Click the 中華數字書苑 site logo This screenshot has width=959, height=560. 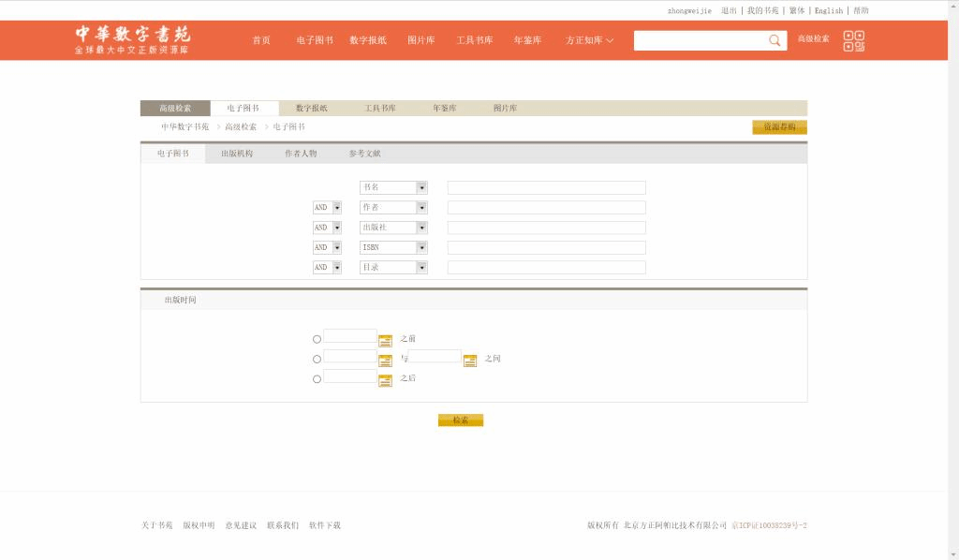click(x=132, y=39)
